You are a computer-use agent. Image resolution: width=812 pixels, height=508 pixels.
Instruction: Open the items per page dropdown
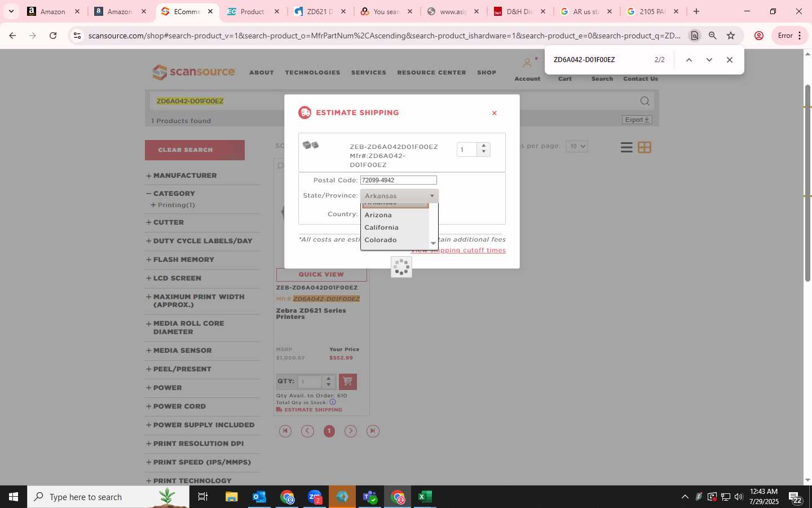(576, 146)
